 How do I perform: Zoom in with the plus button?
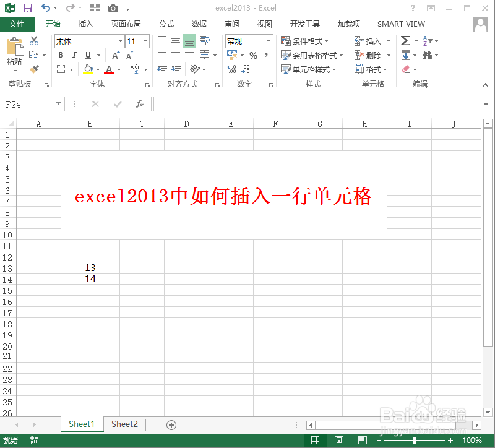pyautogui.click(x=450, y=441)
